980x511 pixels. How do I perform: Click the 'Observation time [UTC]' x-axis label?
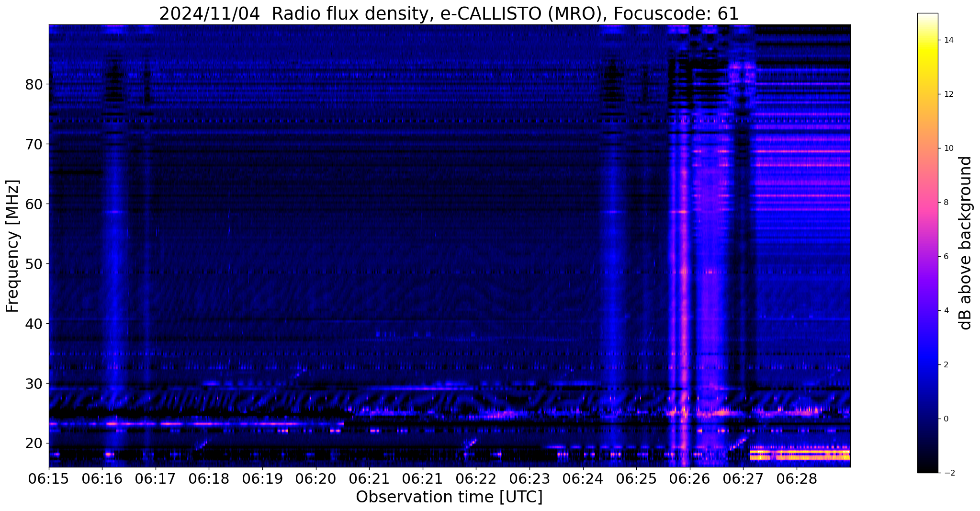(449, 497)
